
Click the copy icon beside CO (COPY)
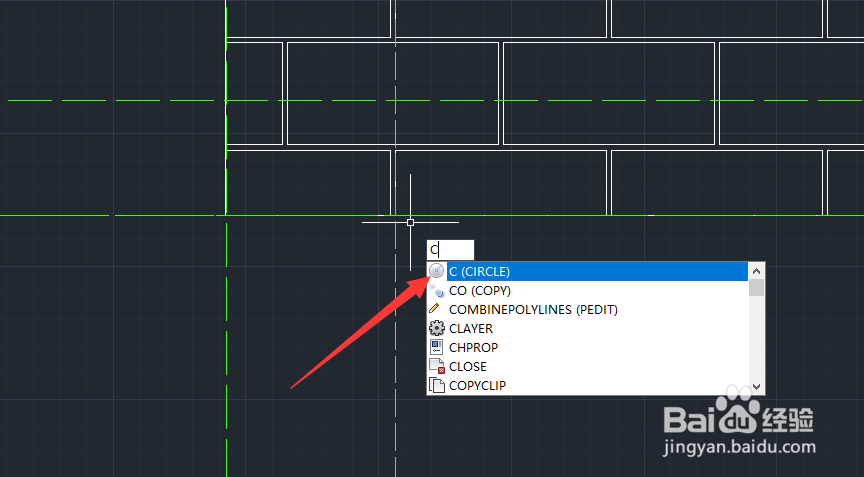tap(437, 291)
